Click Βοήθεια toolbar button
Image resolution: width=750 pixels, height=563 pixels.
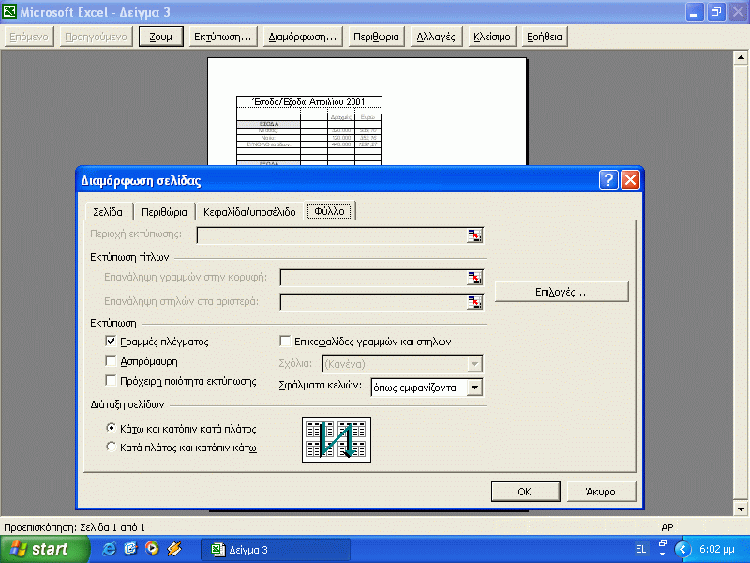pyautogui.click(x=545, y=37)
